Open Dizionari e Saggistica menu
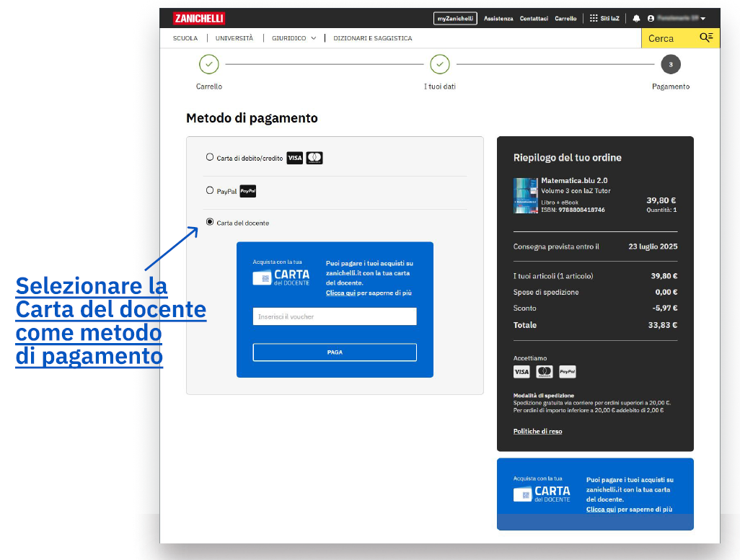The height and width of the screenshot is (560, 740). [x=372, y=38]
